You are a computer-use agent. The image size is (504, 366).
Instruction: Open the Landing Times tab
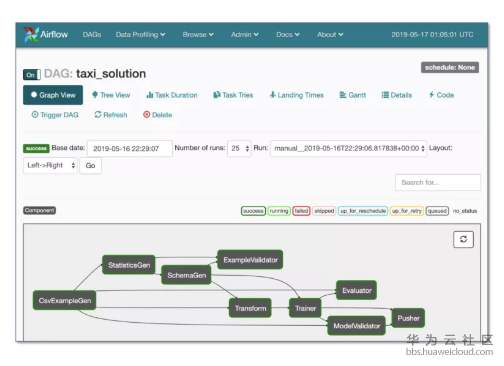click(x=297, y=95)
